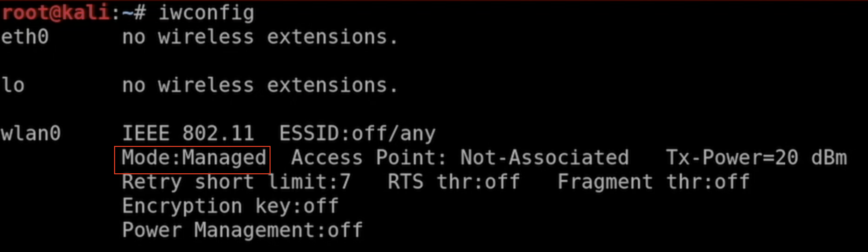Select the wlan0 interface name
The width and height of the screenshot is (868, 252).
coord(31,133)
